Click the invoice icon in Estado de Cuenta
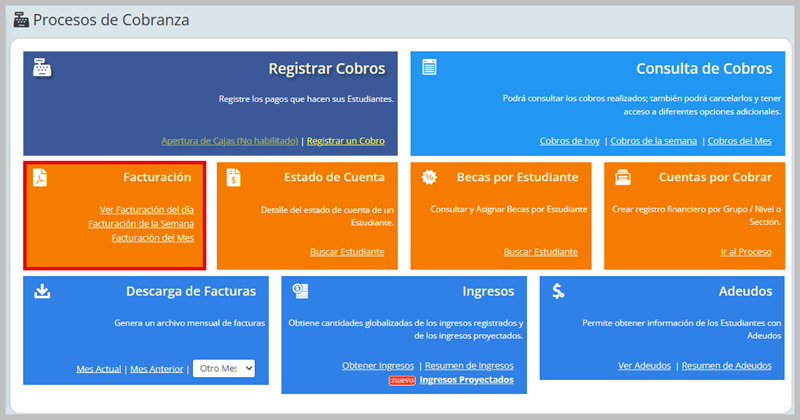The image size is (800, 420). 233,178
